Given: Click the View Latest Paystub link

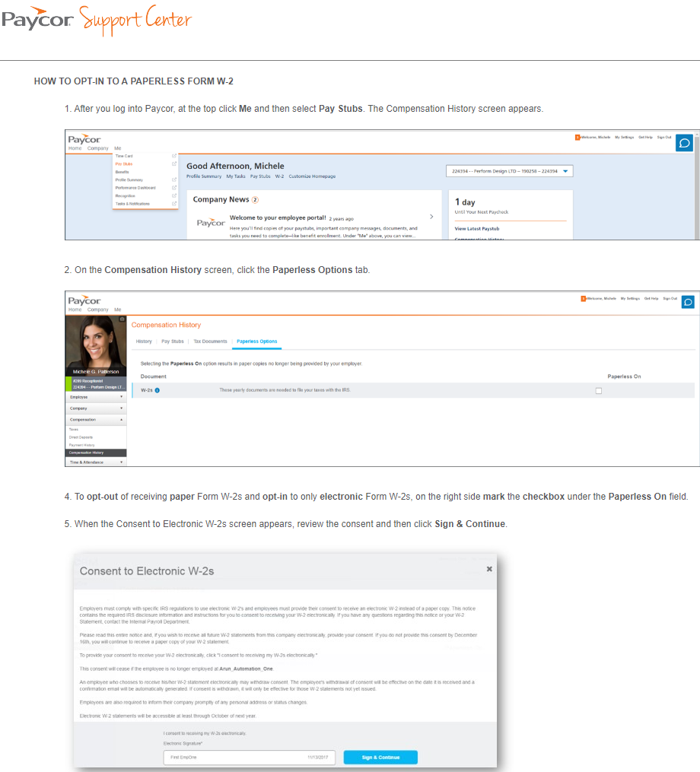Looking at the screenshot, I should pyautogui.click(x=476, y=228).
